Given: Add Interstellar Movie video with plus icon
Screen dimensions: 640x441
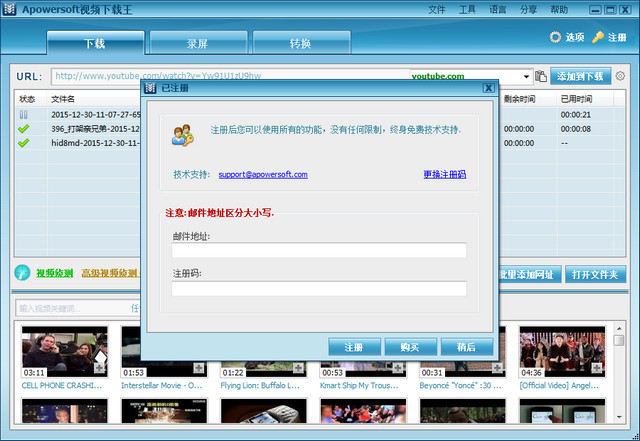Looking at the screenshot, I should (x=199, y=368).
